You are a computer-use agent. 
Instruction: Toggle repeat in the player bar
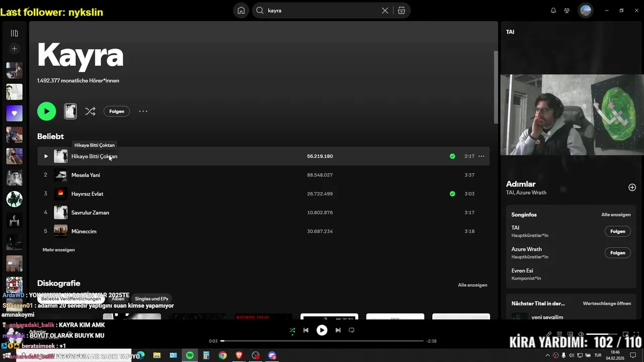pos(352,330)
